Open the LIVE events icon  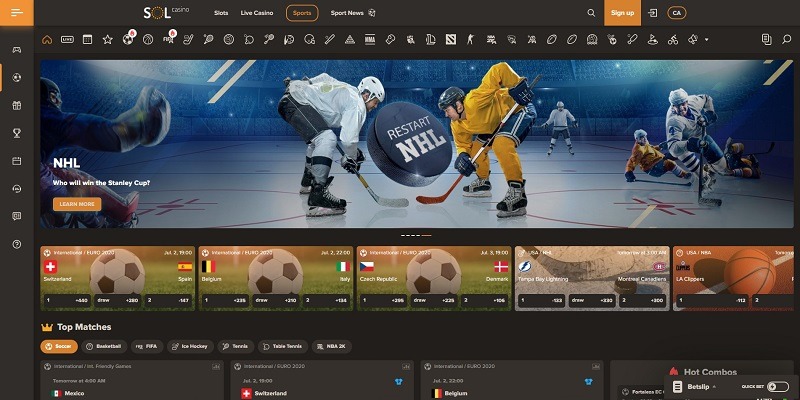pos(67,39)
